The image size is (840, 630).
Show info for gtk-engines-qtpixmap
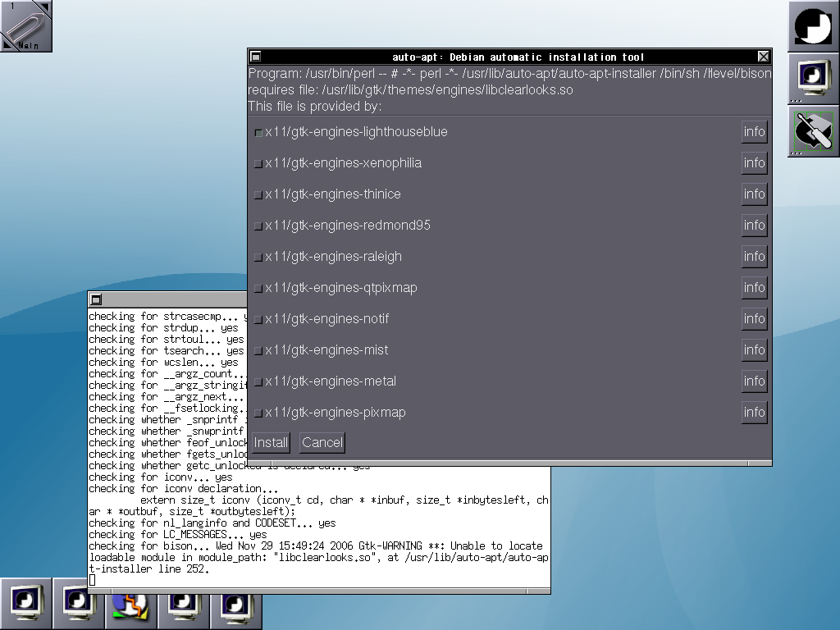click(755, 288)
